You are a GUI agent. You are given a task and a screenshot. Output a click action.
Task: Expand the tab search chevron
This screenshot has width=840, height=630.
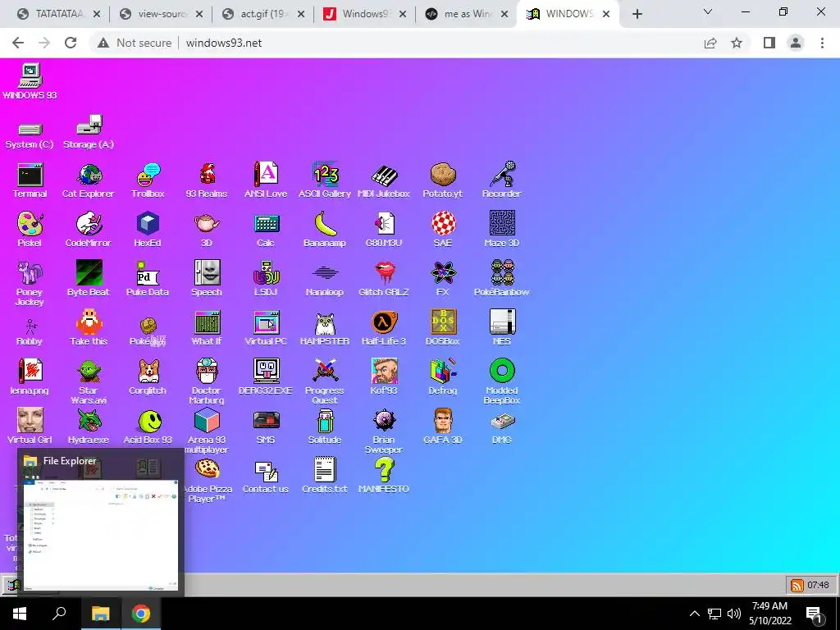(708, 11)
